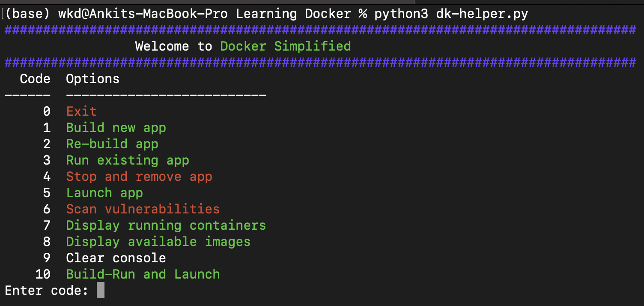Click the 'Welcome to' text
This screenshot has height=306, width=644.
click(x=174, y=46)
